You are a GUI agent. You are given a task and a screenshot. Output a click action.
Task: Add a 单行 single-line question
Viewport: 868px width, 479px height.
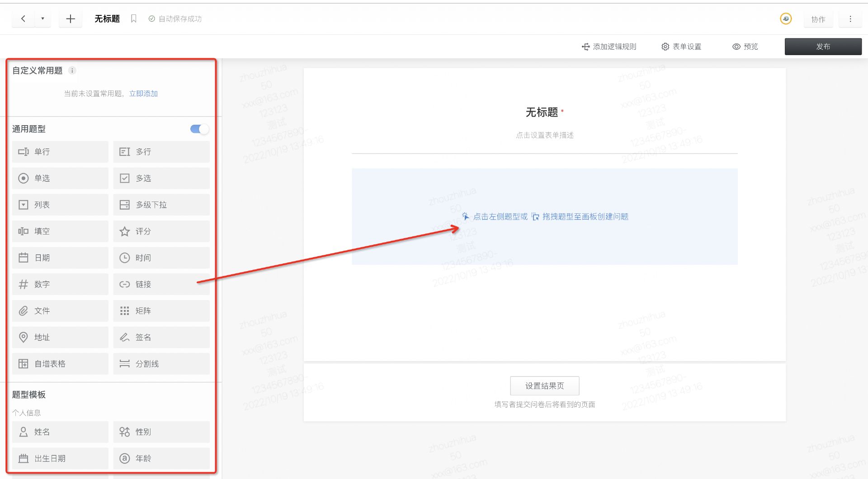pyautogui.click(x=60, y=152)
